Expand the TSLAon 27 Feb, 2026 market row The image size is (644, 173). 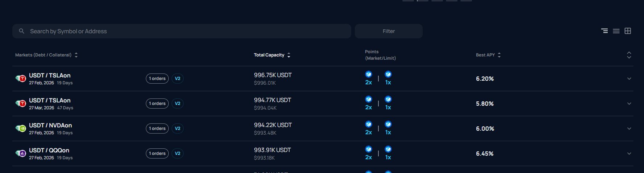629,79
